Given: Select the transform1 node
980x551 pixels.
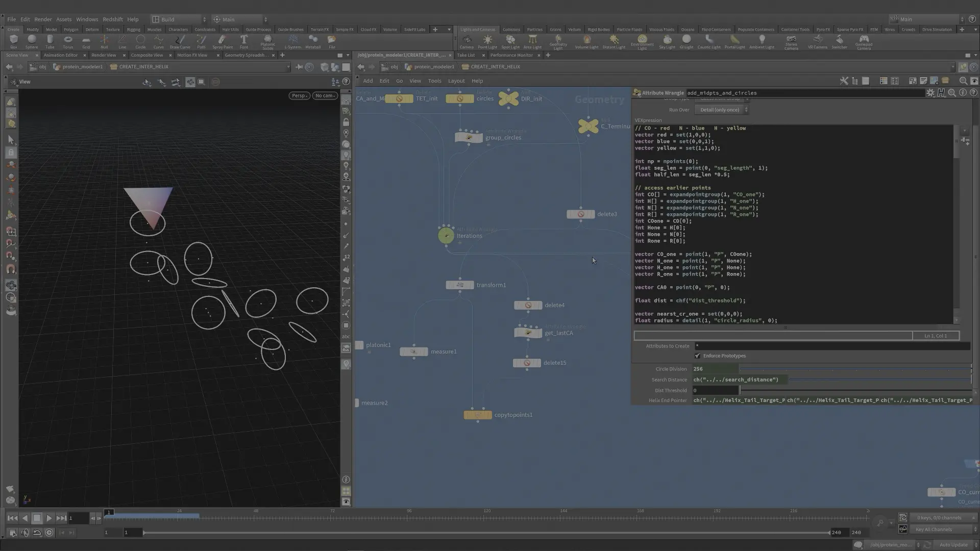Looking at the screenshot, I should coord(459,285).
